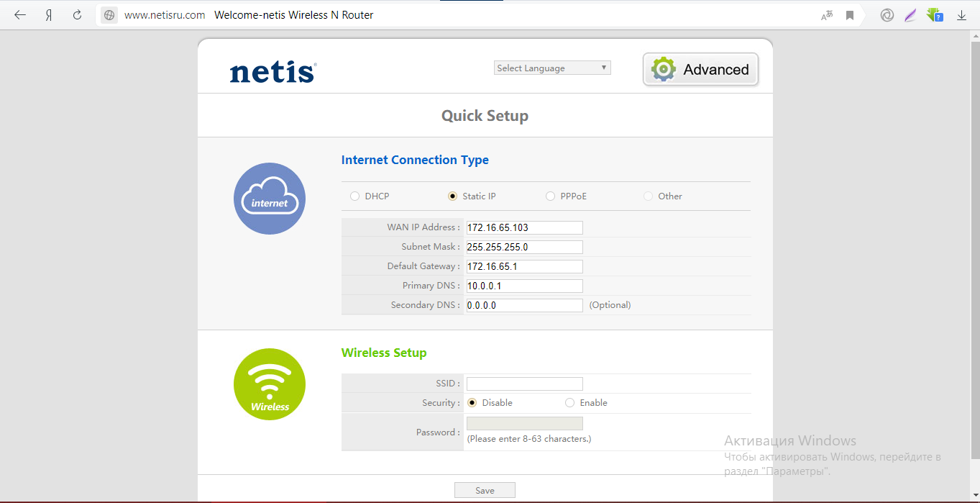Select Static IP connection type
The image size is (980, 503).
(452, 196)
